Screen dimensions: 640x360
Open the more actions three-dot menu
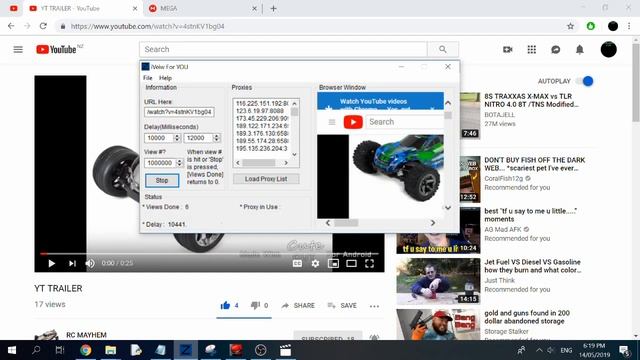[374, 306]
